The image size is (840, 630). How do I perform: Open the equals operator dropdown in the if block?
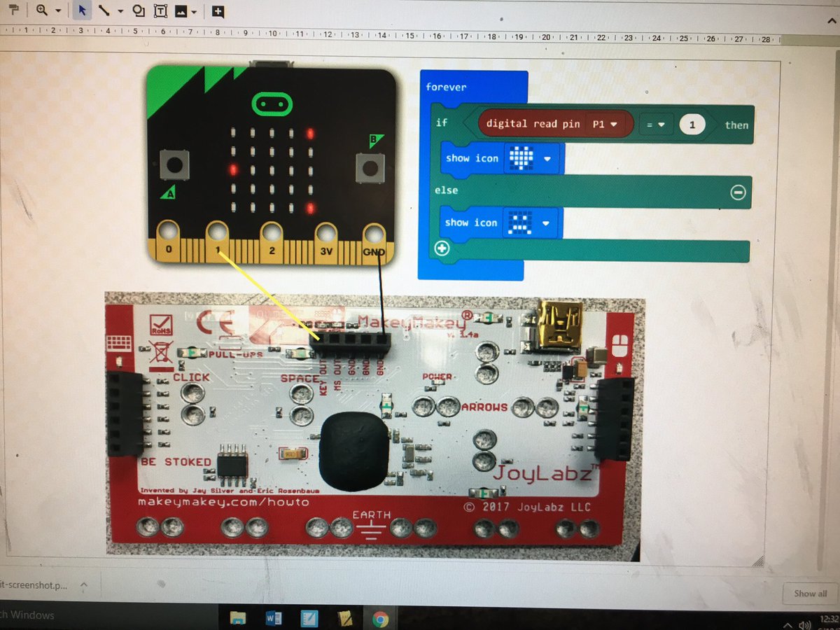pyautogui.click(x=656, y=125)
